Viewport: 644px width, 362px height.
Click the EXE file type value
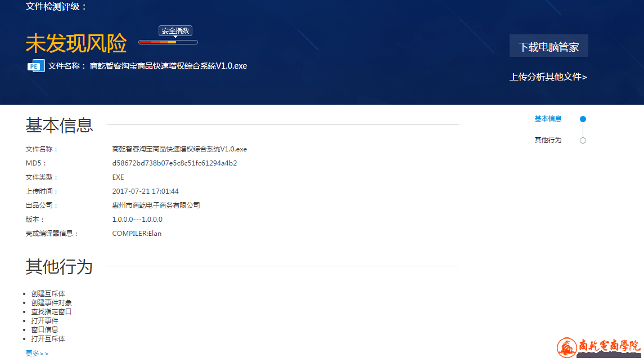118,177
